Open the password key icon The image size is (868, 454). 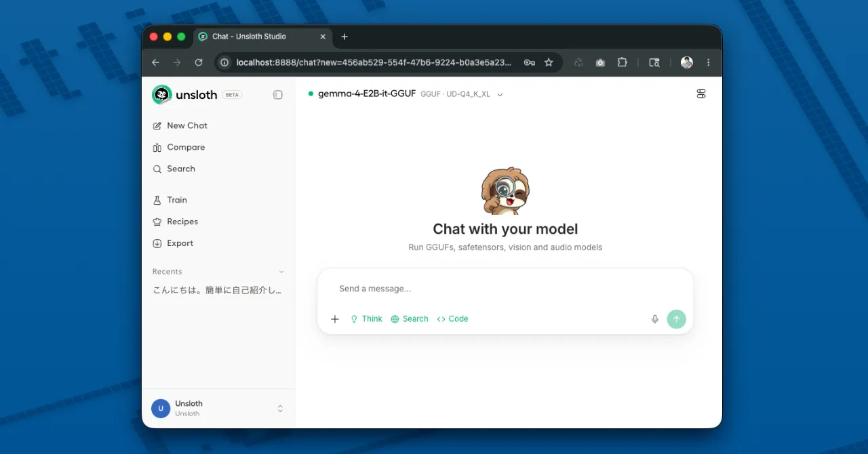point(530,62)
